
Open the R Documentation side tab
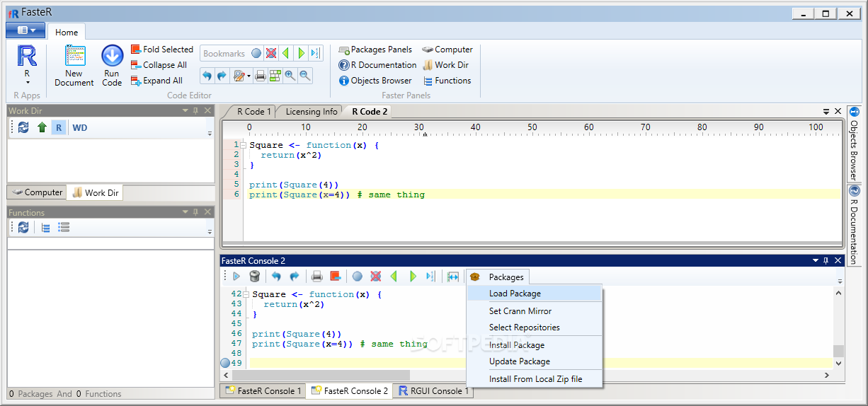pyautogui.click(x=854, y=225)
